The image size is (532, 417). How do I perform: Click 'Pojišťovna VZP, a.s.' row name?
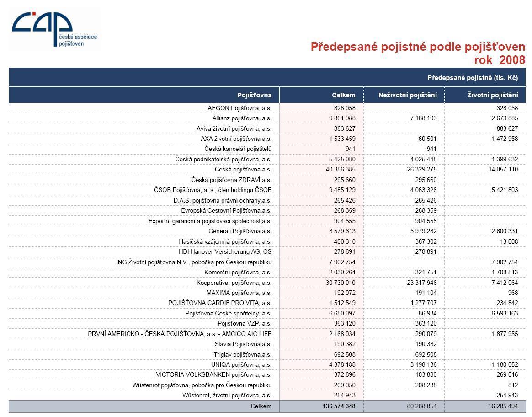click(x=245, y=323)
